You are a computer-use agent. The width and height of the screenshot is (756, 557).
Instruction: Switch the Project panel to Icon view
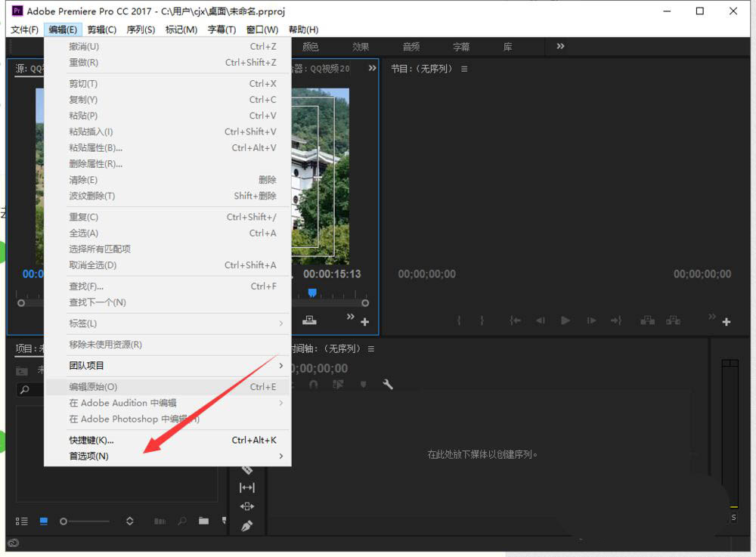(x=43, y=521)
